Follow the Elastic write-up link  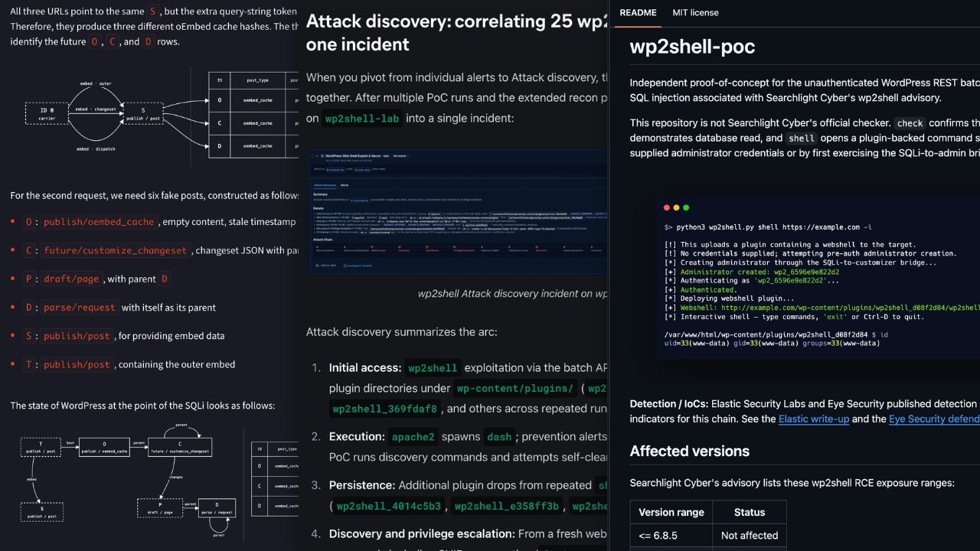[x=813, y=419]
